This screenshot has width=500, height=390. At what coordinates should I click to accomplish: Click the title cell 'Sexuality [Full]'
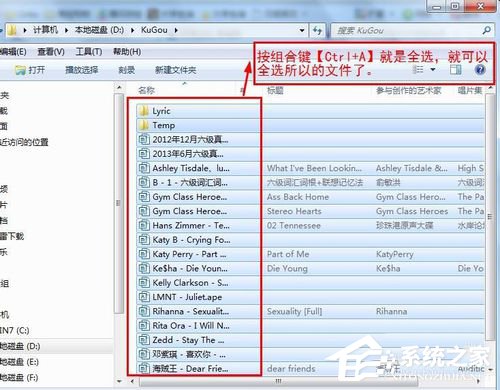[294, 311]
